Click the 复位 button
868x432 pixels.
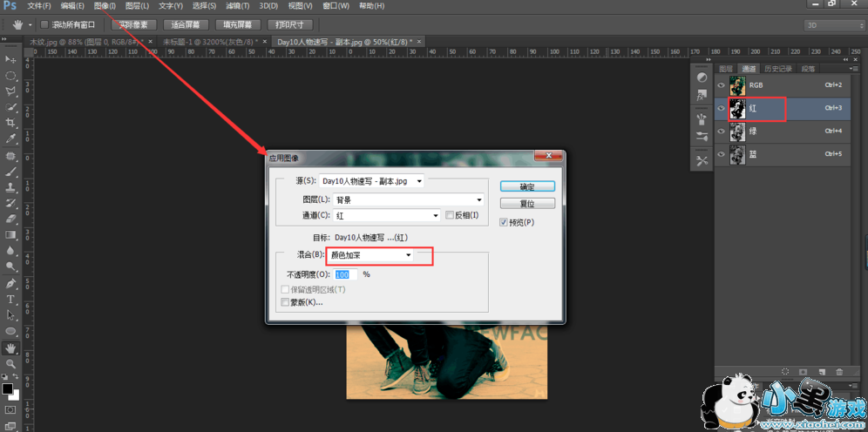527,204
